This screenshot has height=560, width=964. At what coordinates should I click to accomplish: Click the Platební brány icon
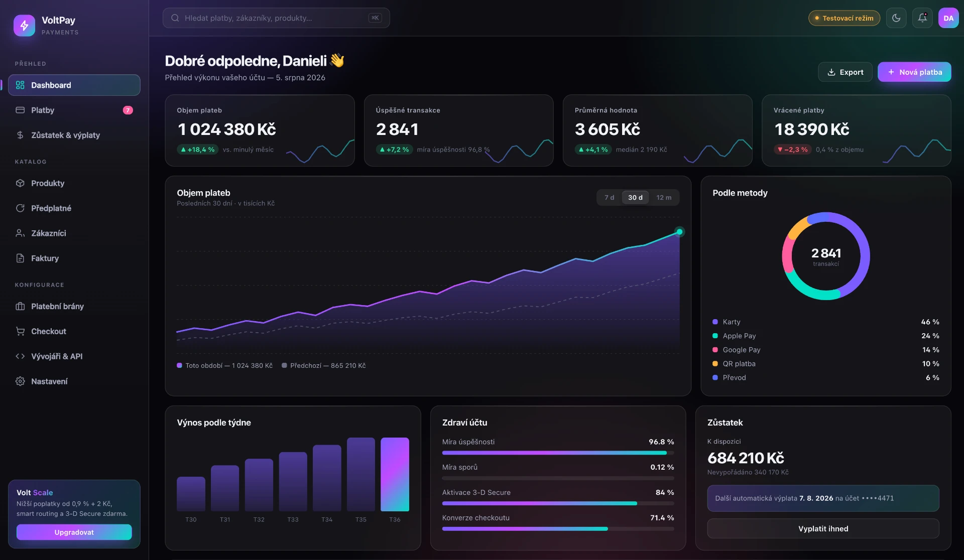pyautogui.click(x=20, y=306)
